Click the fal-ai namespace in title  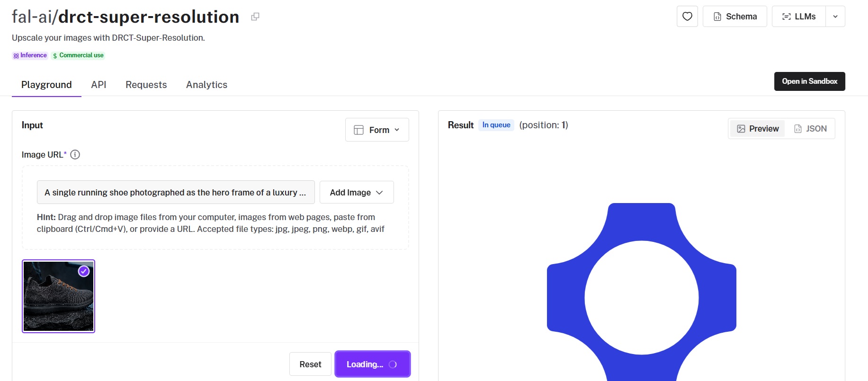[x=32, y=17]
